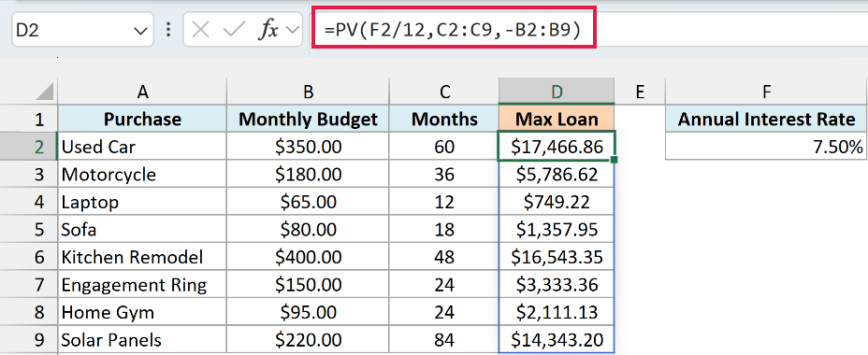The width and height of the screenshot is (868, 355).
Task: Select the $95.00 budget cell
Action: tap(308, 312)
